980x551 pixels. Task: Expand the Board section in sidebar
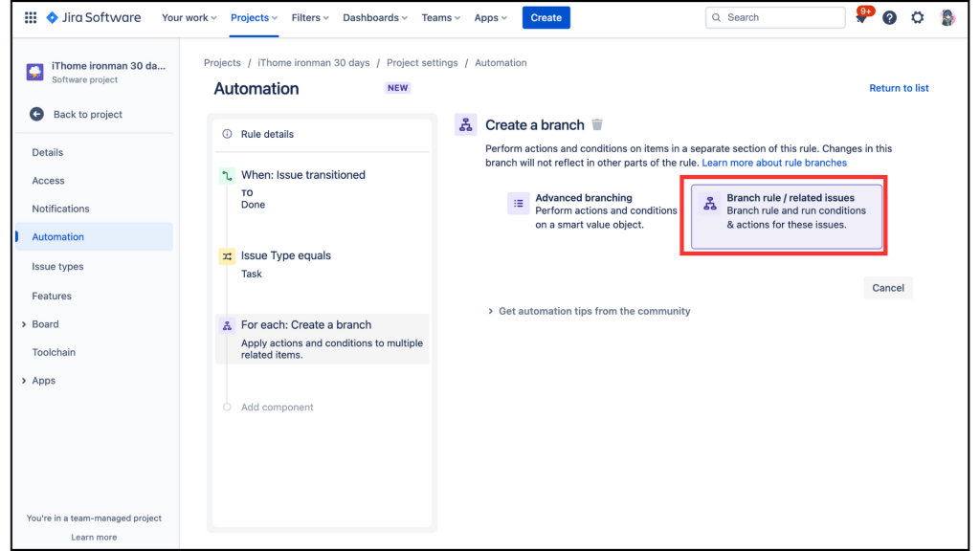point(24,324)
